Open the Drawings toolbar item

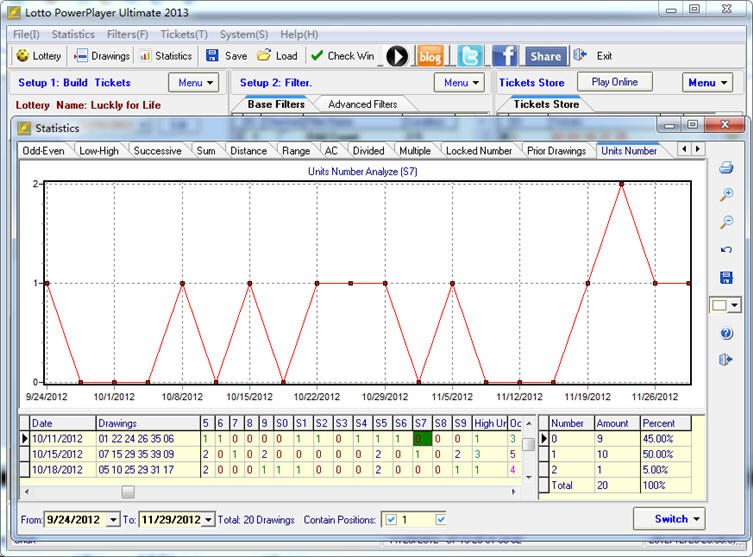click(x=102, y=56)
